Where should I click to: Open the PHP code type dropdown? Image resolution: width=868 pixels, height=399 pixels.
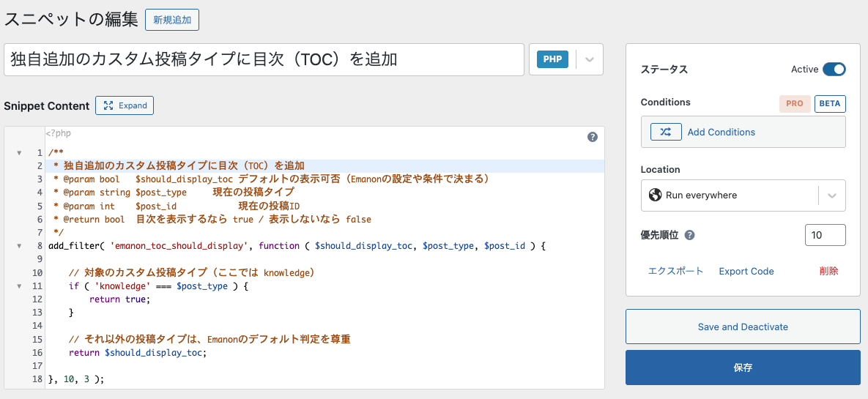(590, 59)
